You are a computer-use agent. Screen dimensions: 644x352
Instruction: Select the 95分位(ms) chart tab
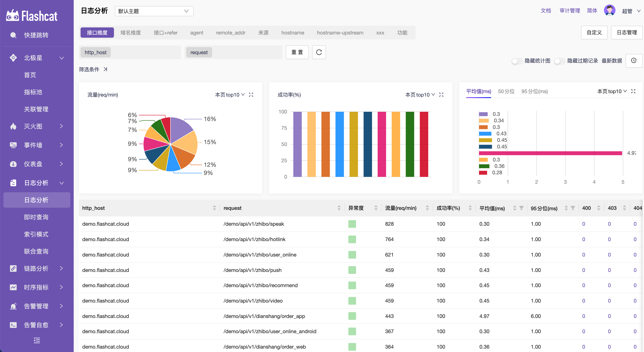(534, 91)
